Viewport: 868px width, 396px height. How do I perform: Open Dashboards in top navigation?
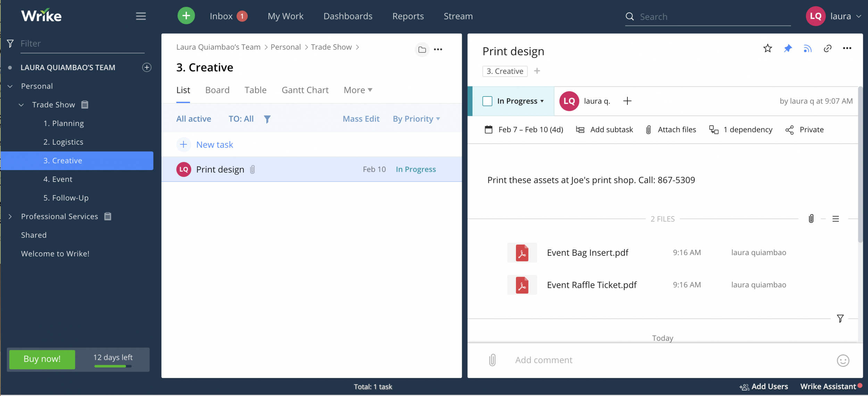[348, 16]
